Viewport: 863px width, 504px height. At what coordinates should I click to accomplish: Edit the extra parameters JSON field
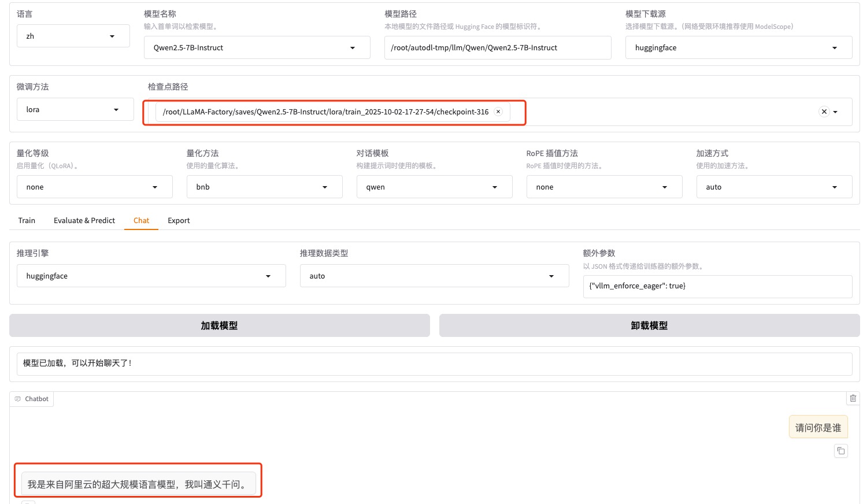(717, 286)
